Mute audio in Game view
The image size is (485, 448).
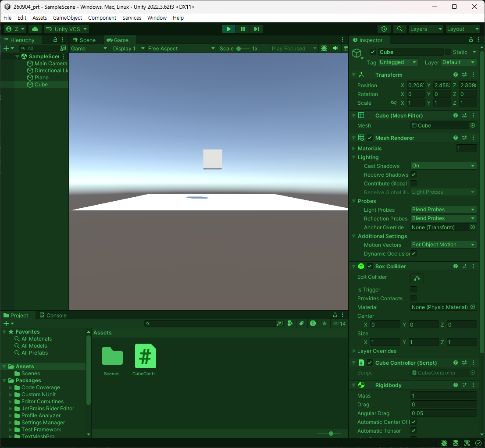(x=335, y=49)
